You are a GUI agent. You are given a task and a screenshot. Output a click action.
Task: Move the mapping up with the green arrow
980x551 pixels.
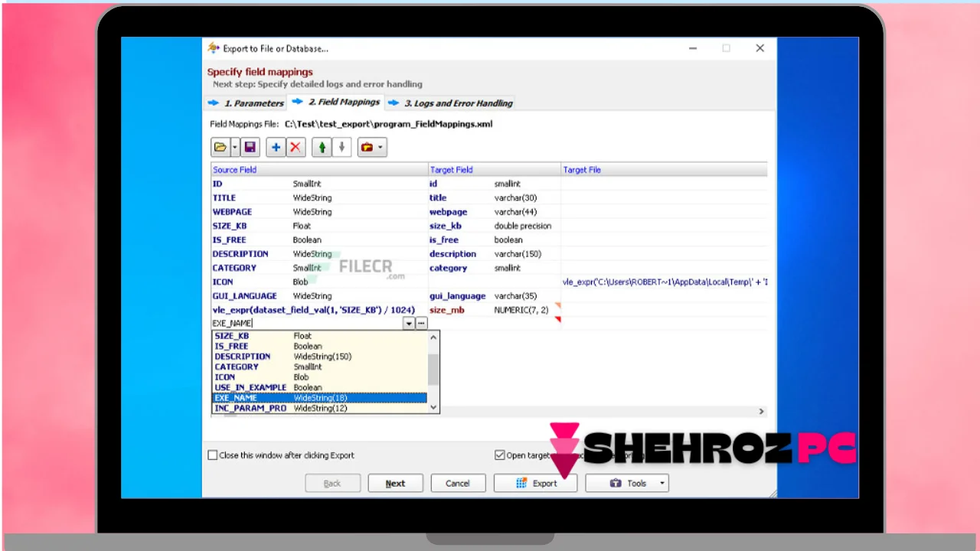point(322,148)
